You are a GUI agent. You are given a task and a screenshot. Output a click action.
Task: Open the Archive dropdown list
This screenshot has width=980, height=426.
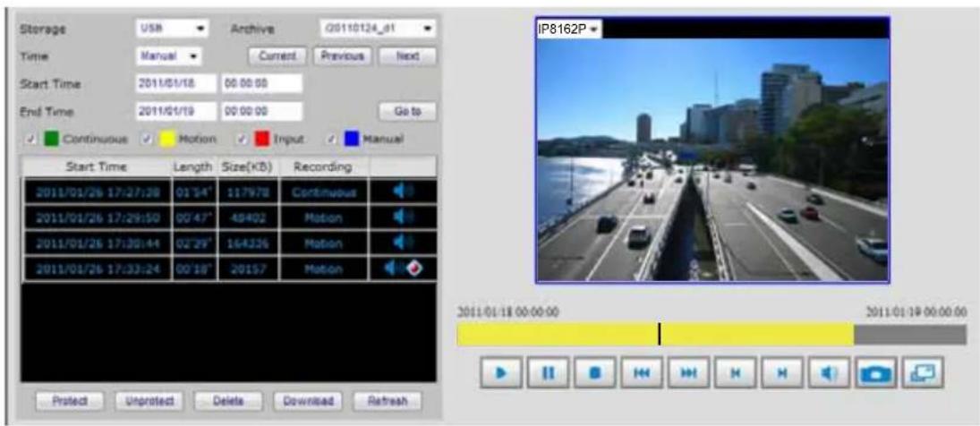(378, 29)
